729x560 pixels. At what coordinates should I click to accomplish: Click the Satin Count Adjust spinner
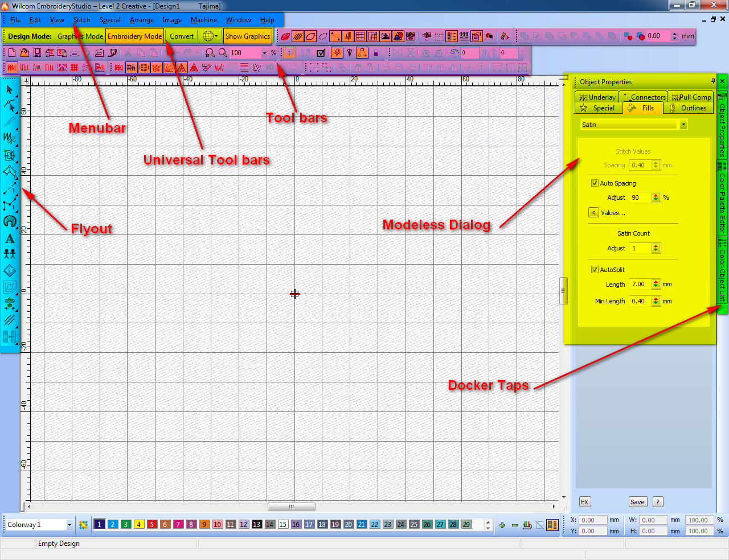[656, 248]
